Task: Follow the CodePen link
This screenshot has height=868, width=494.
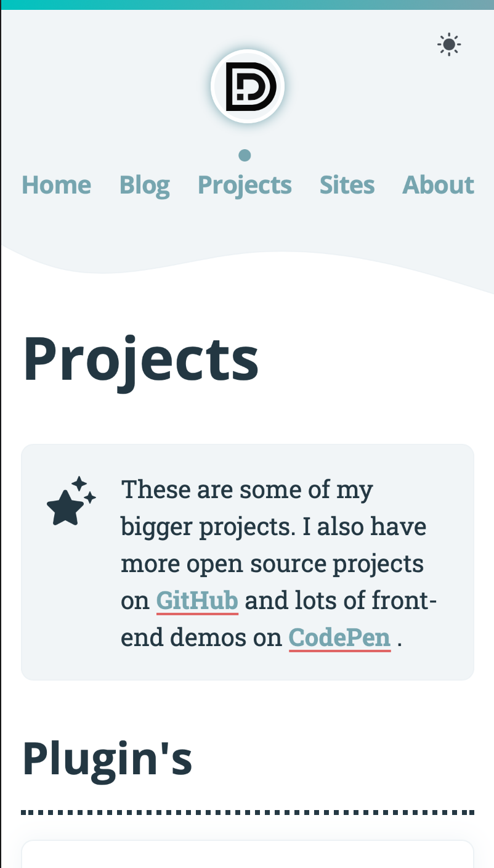Action: pos(339,638)
